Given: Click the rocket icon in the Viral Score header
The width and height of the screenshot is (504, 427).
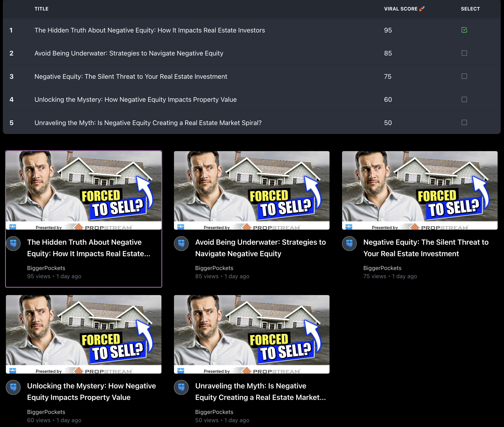Looking at the screenshot, I should coord(422,8).
